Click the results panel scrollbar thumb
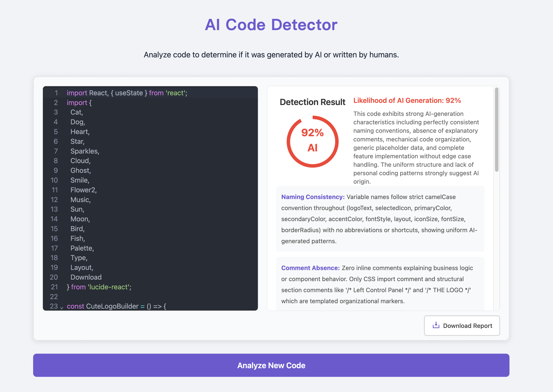 (x=496, y=130)
